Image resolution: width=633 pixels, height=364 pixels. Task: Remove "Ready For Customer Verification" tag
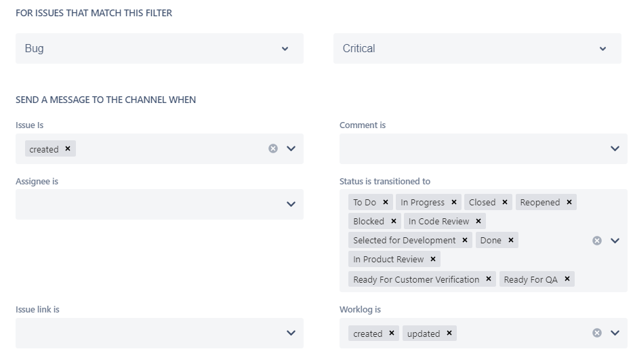tap(489, 279)
